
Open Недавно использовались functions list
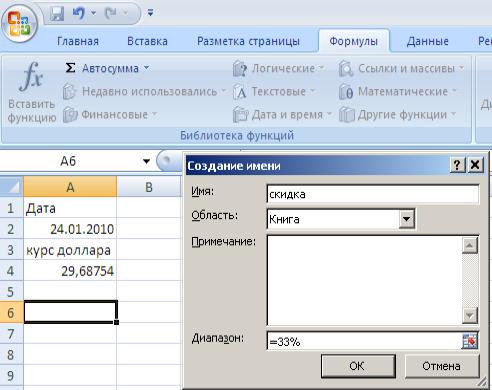(x=144, y=91)
